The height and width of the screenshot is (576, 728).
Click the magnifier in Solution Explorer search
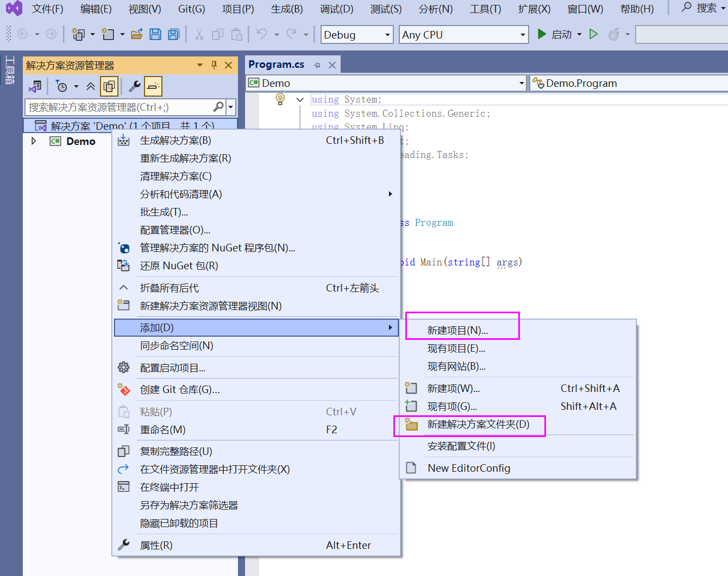[218, 107]
